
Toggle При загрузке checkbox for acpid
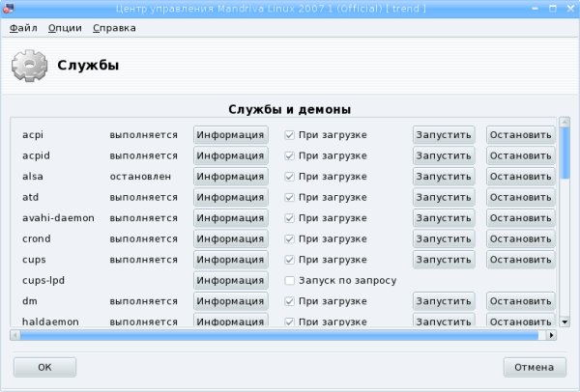290,155
